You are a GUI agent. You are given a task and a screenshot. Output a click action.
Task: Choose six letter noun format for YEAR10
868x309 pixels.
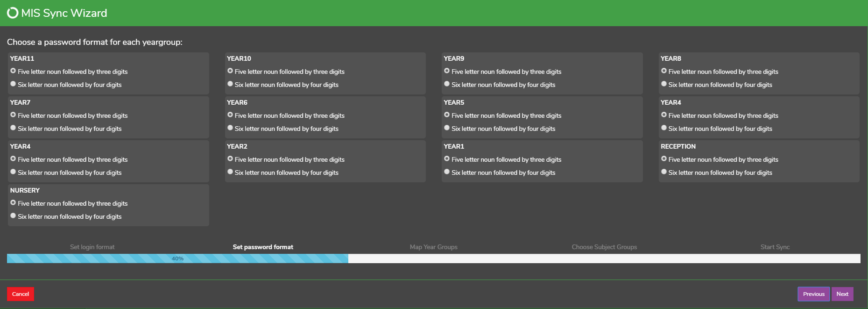click(230, 84)
